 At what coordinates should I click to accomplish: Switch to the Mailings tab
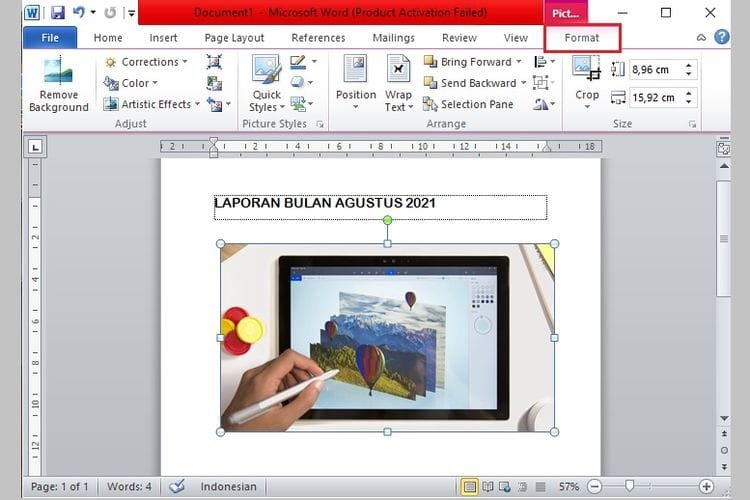coord(393,38)
